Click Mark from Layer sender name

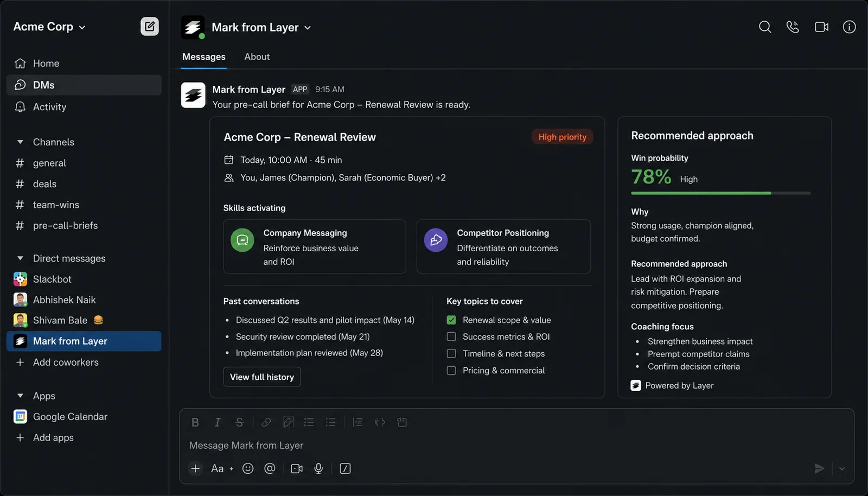coord(248,90)
